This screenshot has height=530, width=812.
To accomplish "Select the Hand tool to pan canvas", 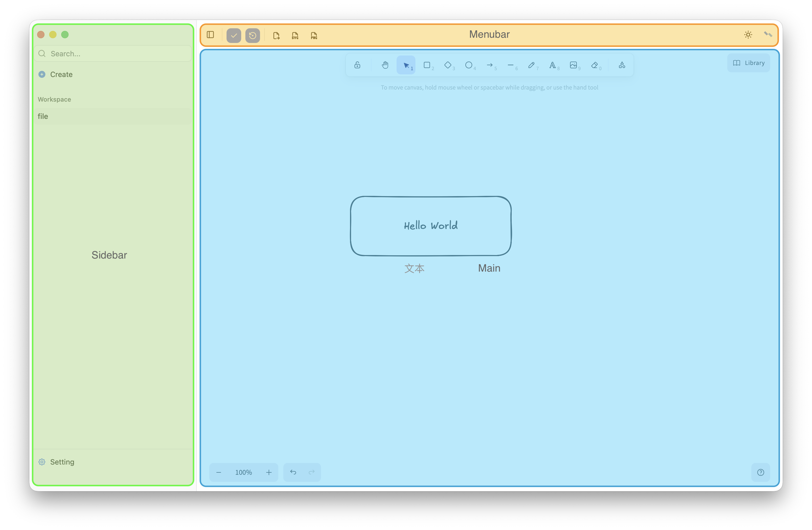I will click(385, 65).
